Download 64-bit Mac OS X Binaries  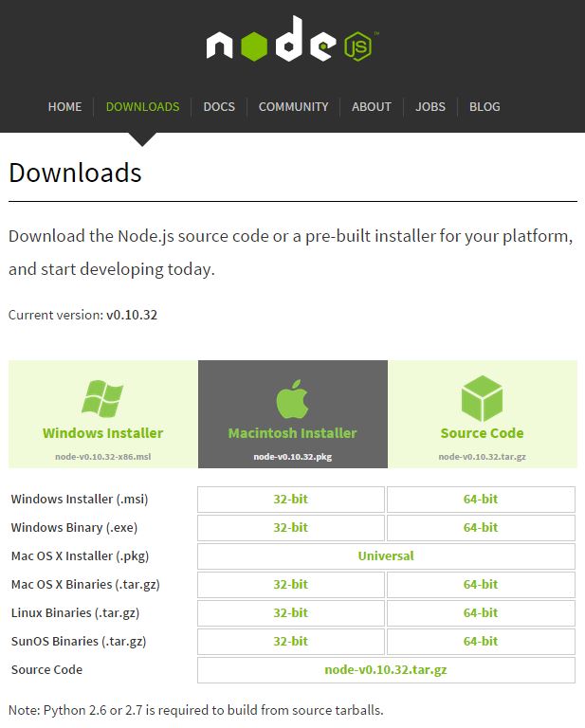click(481, 584)
